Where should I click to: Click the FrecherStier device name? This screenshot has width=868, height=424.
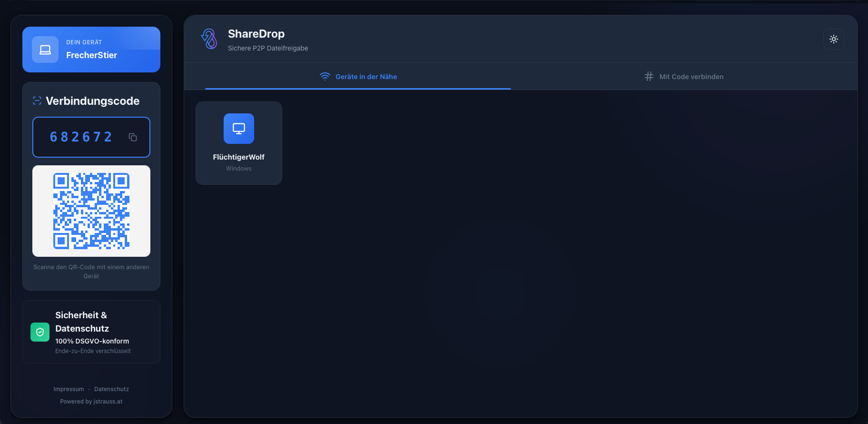click(91, 55)
